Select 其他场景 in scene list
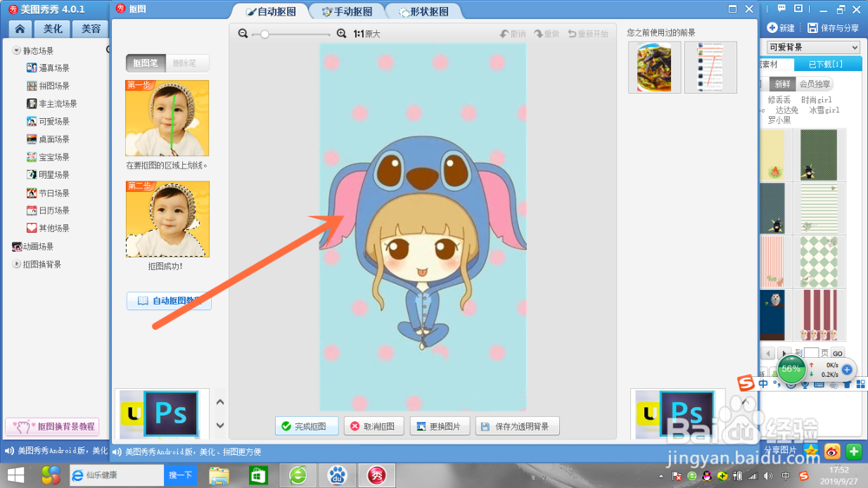 [48, 228]
